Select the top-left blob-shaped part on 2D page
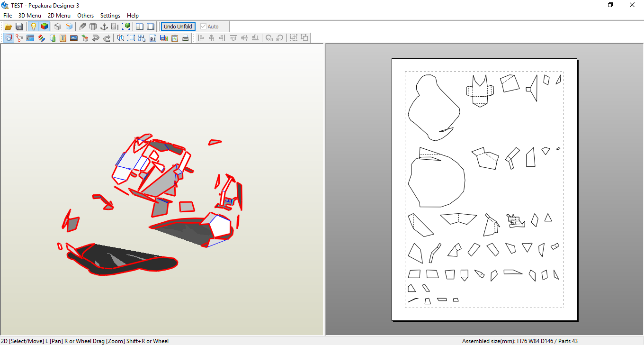Viewport: 644px width, 345px height. (433, 108)
